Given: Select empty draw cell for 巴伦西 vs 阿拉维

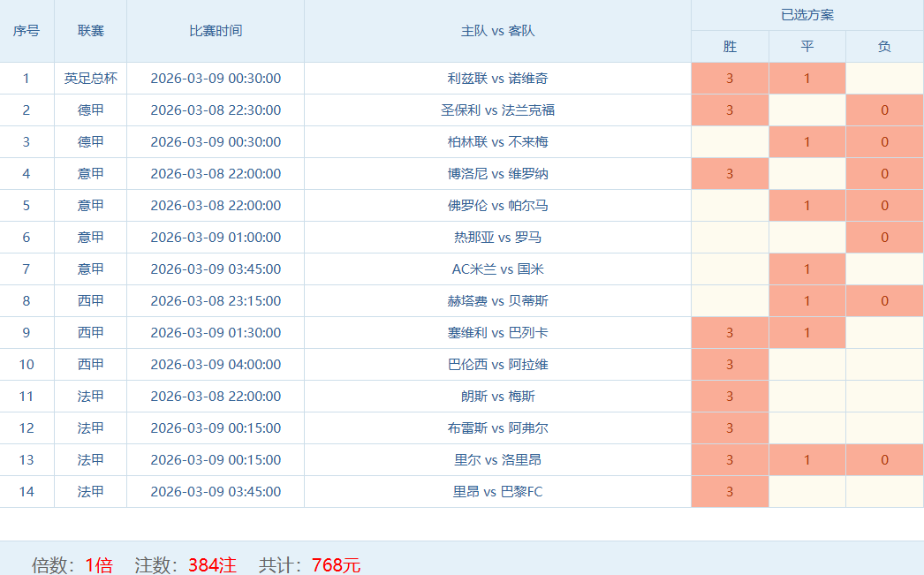Looking at the screenshot, I should (807, 365).
